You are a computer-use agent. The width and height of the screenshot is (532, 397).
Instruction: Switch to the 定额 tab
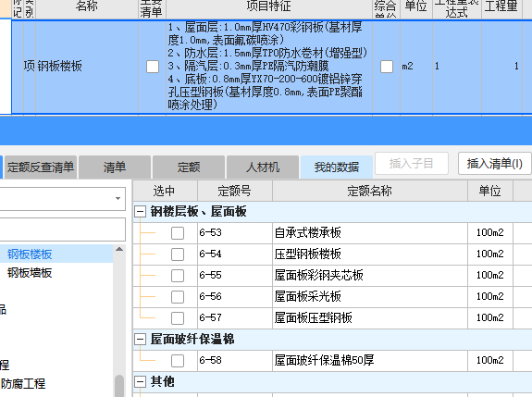(x=189, y=167)
